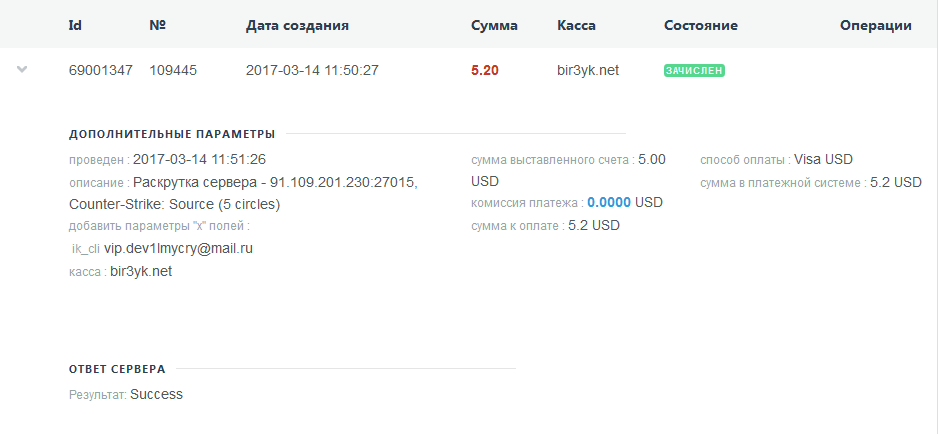The width and height of the screenshot is (938, 434).
Task: Click the Visa USD payment method value
Action: [823, 159]
